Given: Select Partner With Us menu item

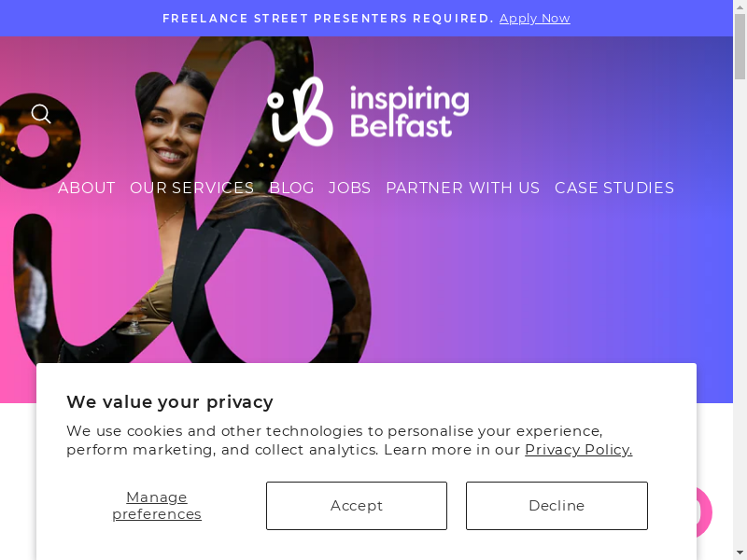Looking at the screenshot, I should [x=462, y=188].
